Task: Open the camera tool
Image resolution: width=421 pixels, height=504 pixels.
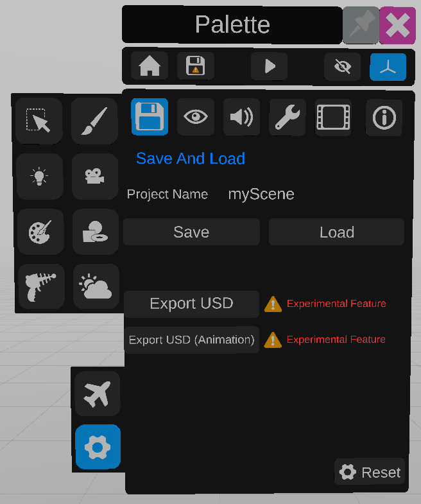Action: (x=95, y=177)
